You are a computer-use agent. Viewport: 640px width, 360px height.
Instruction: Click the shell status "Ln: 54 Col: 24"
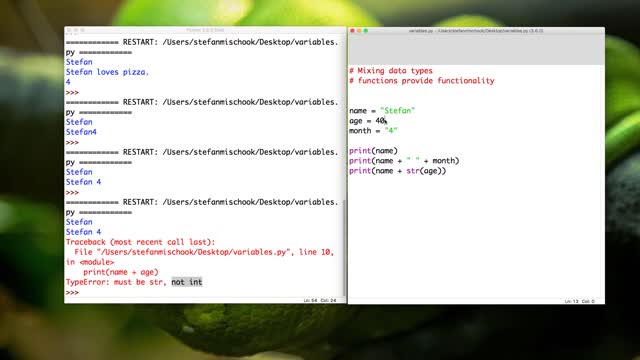320,300
